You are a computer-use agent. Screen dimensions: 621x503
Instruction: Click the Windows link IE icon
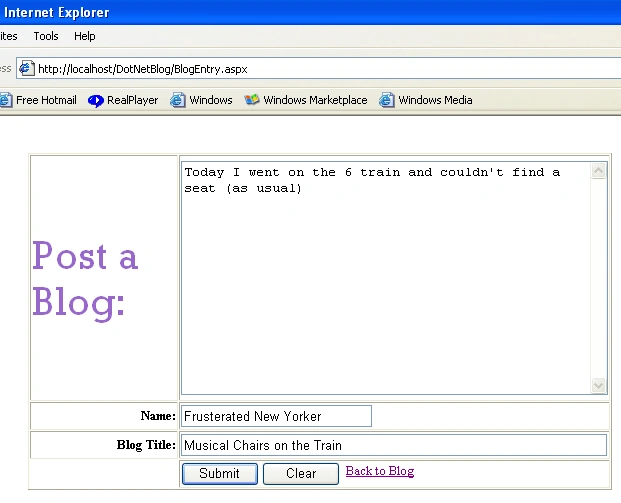pos(177,100)
